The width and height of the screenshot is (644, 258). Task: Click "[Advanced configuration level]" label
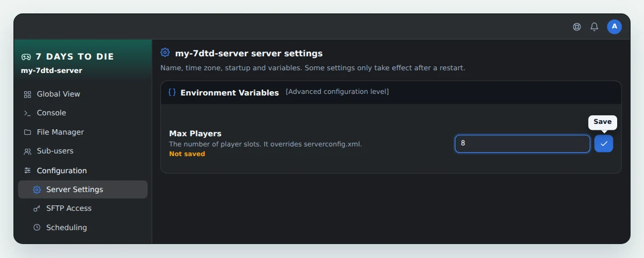click(x=337, y=92)
